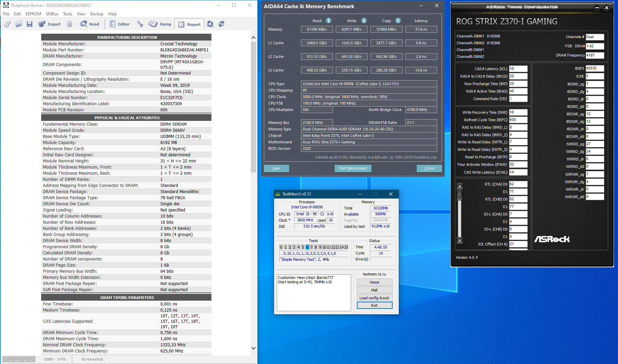
Task: Click the Thaiphoon report vertical scrollbar thumb
Action: click(253, 107)
